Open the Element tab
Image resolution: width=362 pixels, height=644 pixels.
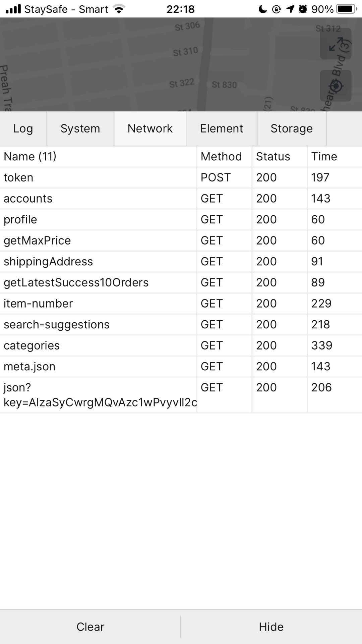pos(222,128)
